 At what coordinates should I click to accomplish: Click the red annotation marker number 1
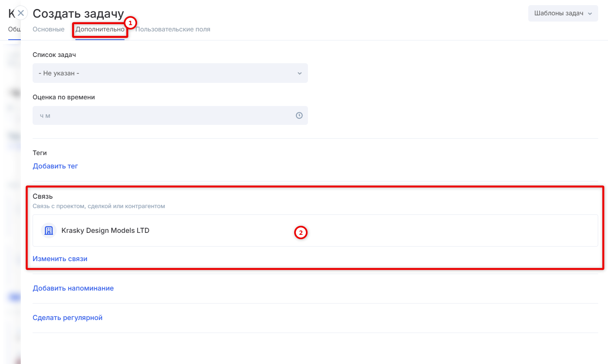pos(130,23)
